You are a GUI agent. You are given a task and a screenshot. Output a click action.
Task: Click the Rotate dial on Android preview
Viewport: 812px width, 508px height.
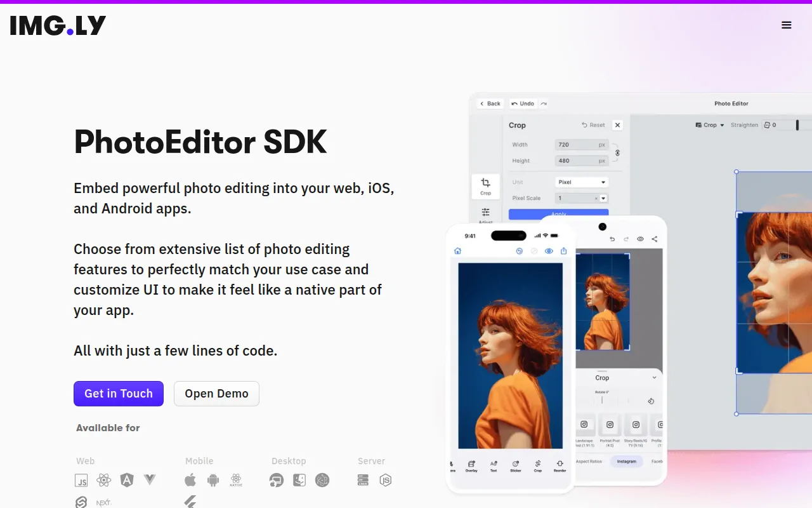[603, 401]
